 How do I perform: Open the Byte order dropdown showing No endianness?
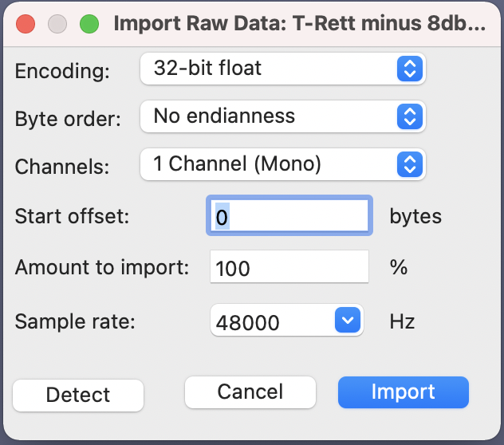coord(283,116)
